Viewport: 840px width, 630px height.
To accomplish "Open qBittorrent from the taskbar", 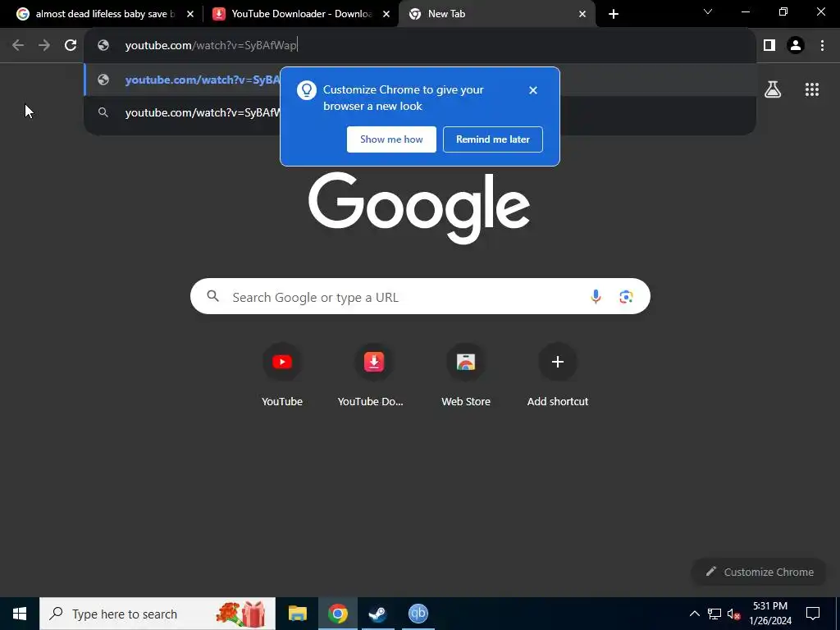I will tap(418, 614).
